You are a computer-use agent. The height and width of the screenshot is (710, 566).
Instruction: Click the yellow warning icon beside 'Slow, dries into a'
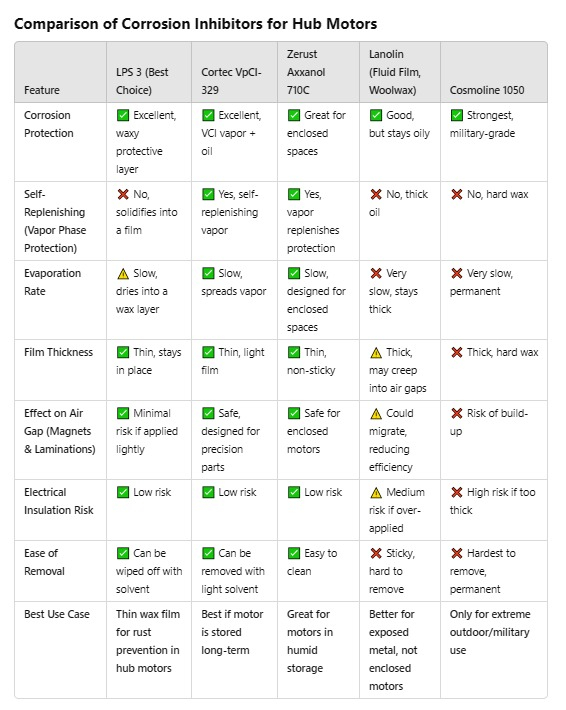coord(123,273)
